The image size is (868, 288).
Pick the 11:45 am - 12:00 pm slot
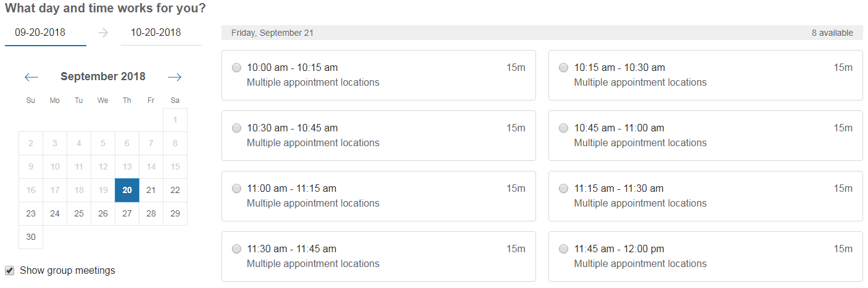coord(564,249)
